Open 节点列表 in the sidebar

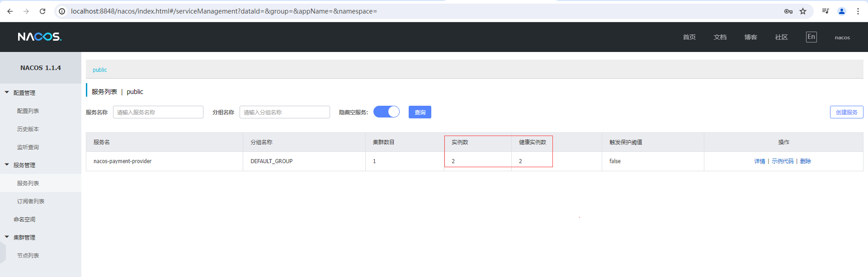pos(28,255)
